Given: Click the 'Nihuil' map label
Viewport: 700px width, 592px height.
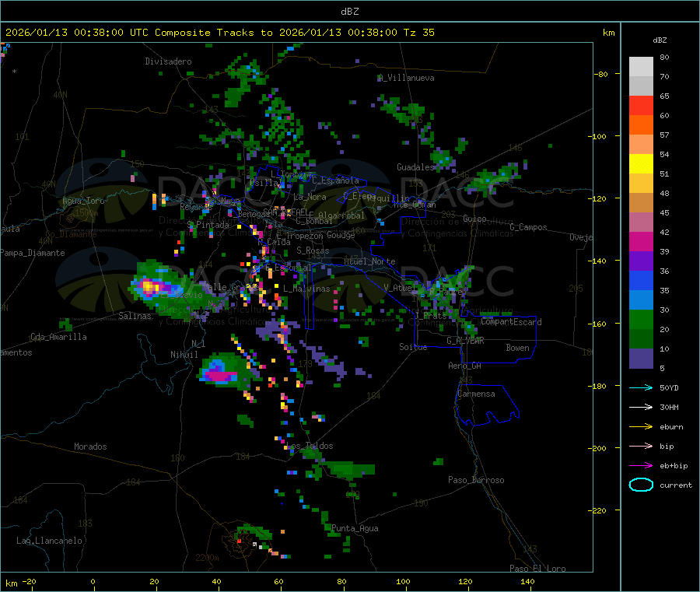Looking at the screenshot, I should (x=184, y=355).
